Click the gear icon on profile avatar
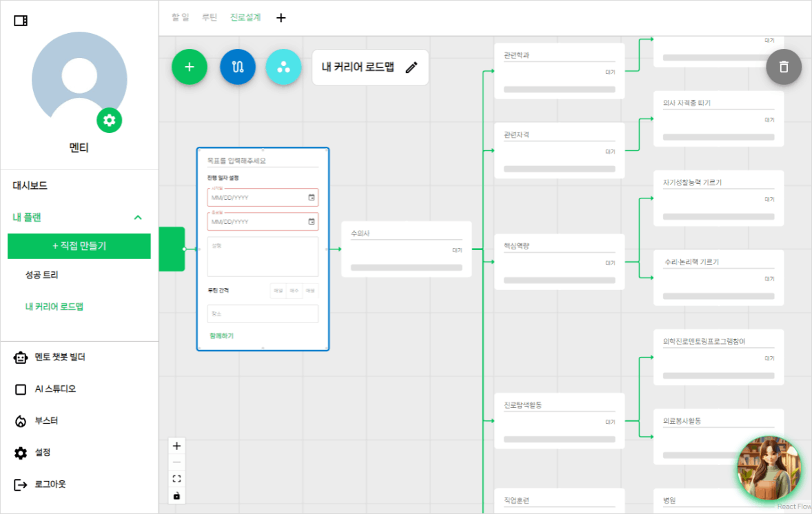 coord(109,121)
